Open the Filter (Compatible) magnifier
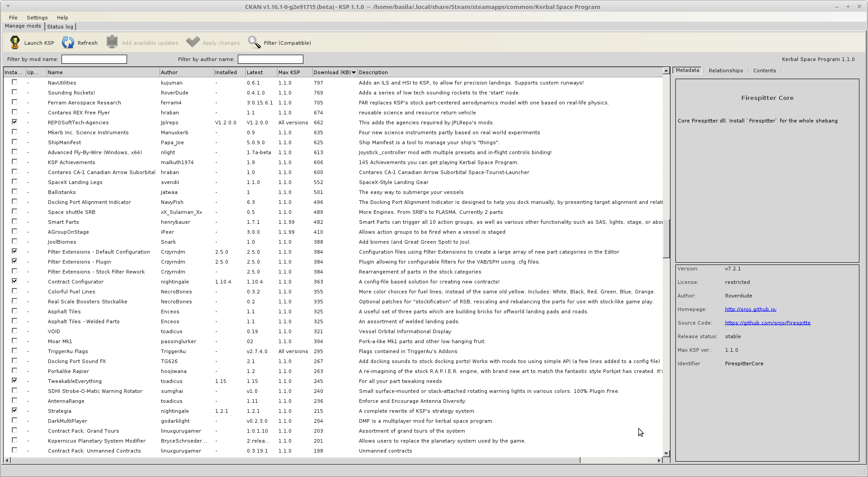Image resolution: width=868 pixels, height=477 pixels. 255,42
